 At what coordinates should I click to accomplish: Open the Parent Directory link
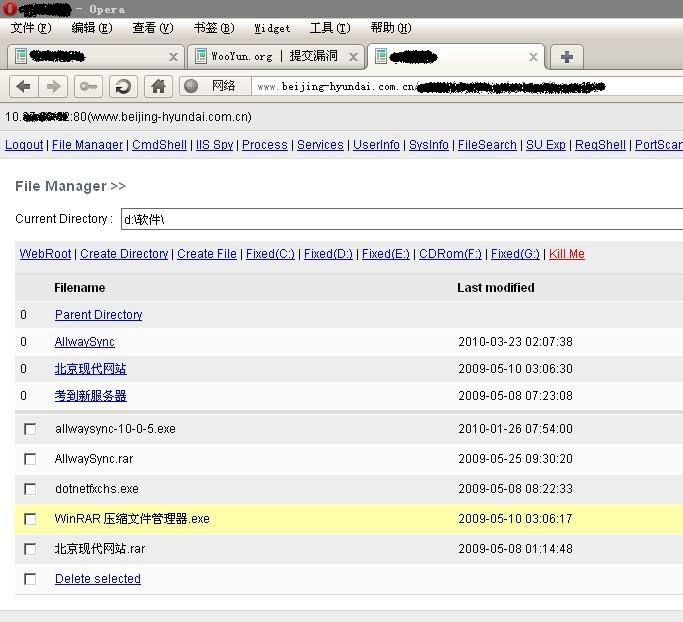pyautogui.click(x=98, y=314)
